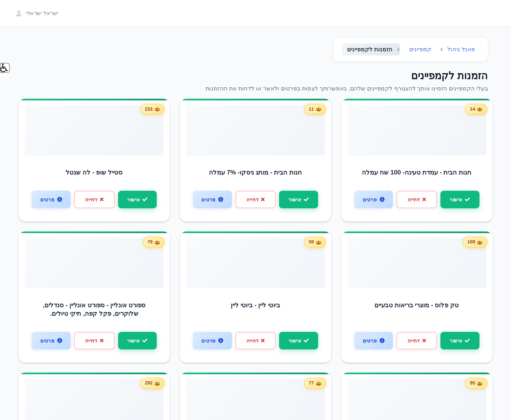The image size is (511, 420).
Task: Approve the סטייל שופ - לה שנטל invitation
Action: (137, 199)
